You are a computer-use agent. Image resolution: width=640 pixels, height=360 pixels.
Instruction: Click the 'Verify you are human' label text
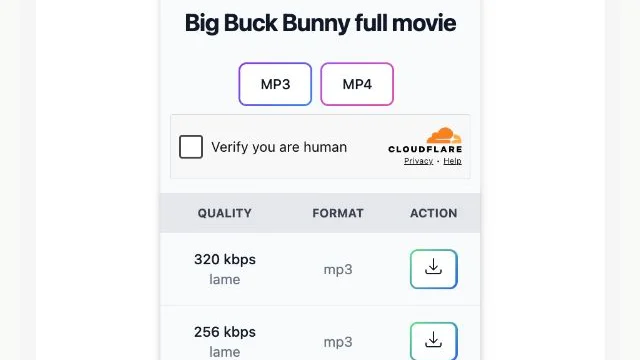[x=279, y=147]
